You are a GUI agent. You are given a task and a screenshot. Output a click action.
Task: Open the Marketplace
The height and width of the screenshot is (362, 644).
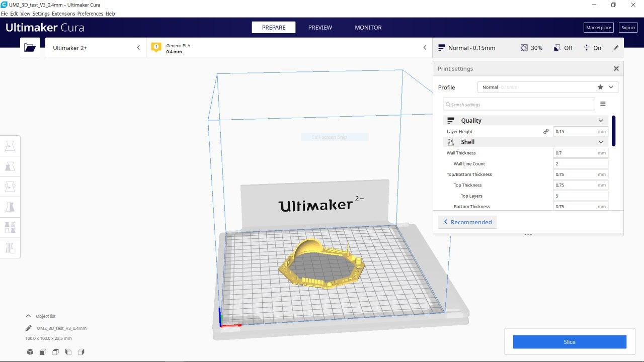(599, 28)
